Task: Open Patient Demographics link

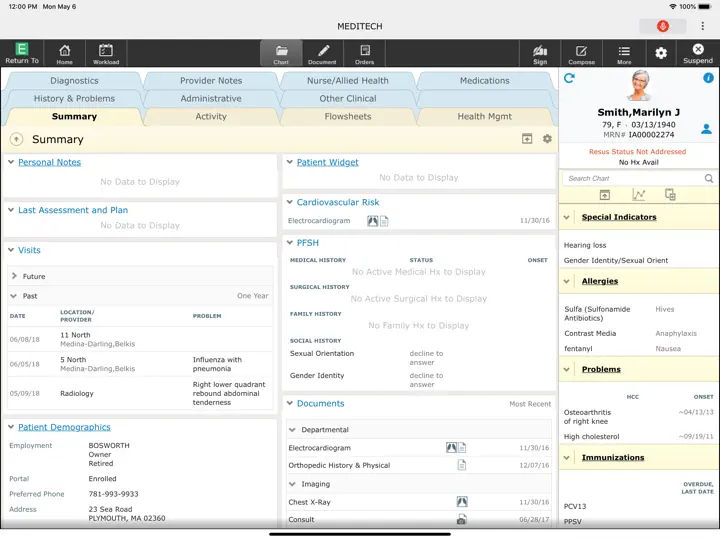Action: (x=64, y=427)
